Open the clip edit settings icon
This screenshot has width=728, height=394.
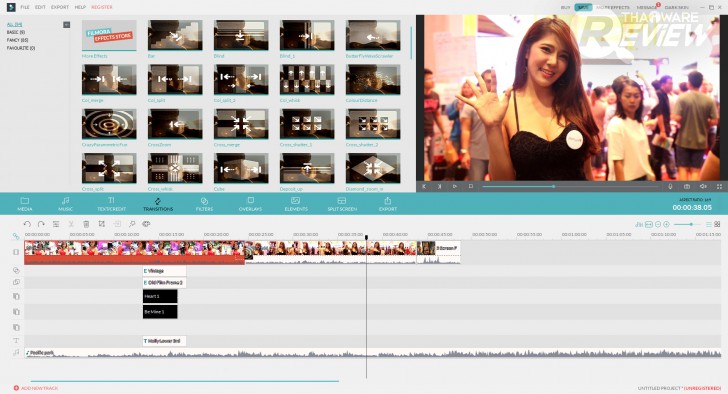pos(56,224)
